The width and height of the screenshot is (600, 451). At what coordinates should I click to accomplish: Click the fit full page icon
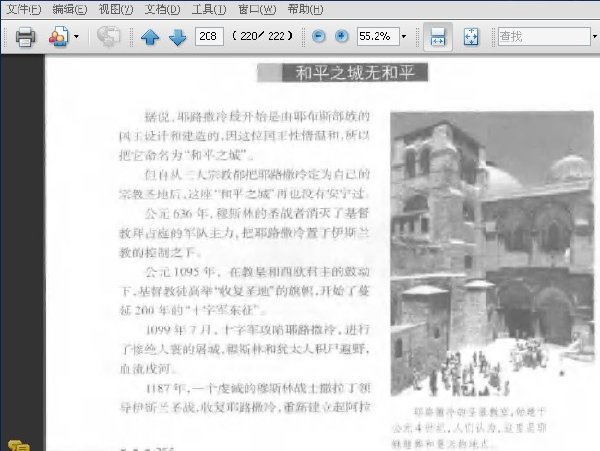(471, 37)
